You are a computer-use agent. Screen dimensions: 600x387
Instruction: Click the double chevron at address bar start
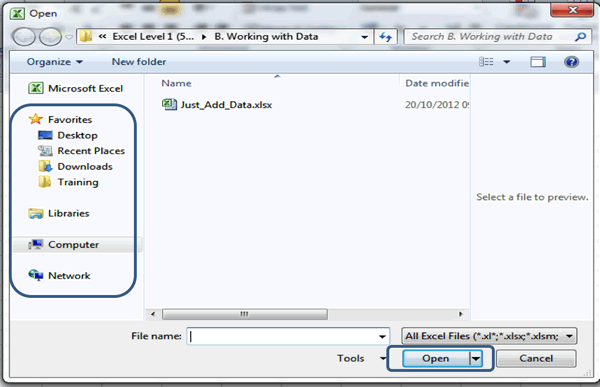coord(102,37)
